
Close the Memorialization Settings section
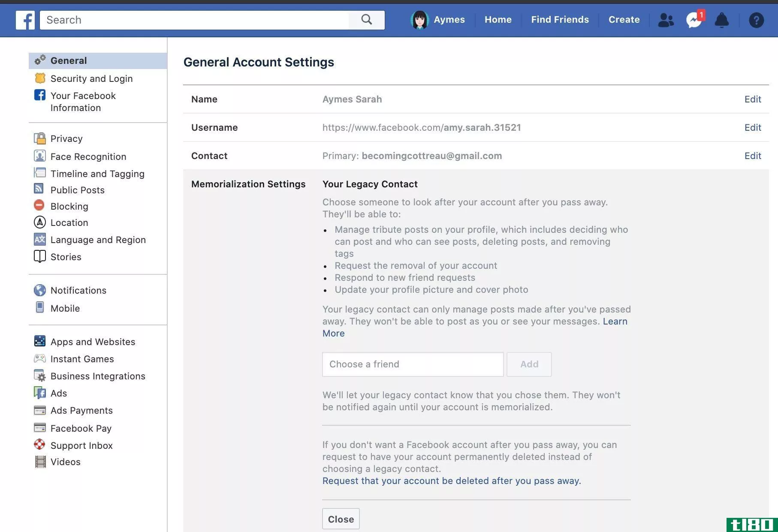341,519
